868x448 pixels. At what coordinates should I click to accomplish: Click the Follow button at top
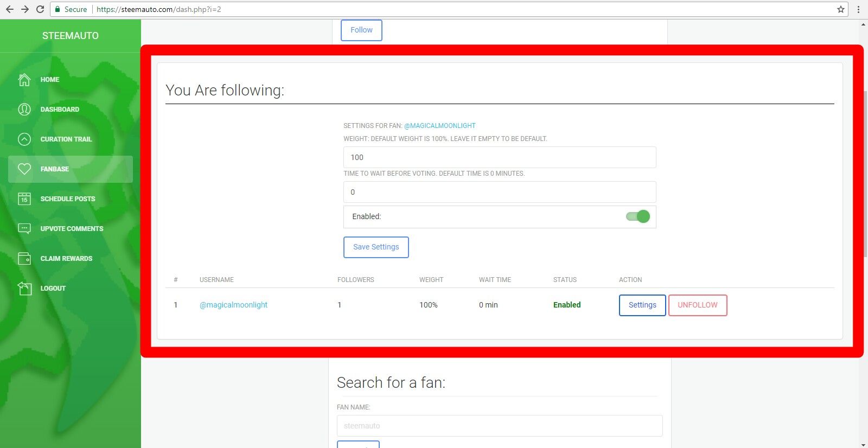(361, 30)
